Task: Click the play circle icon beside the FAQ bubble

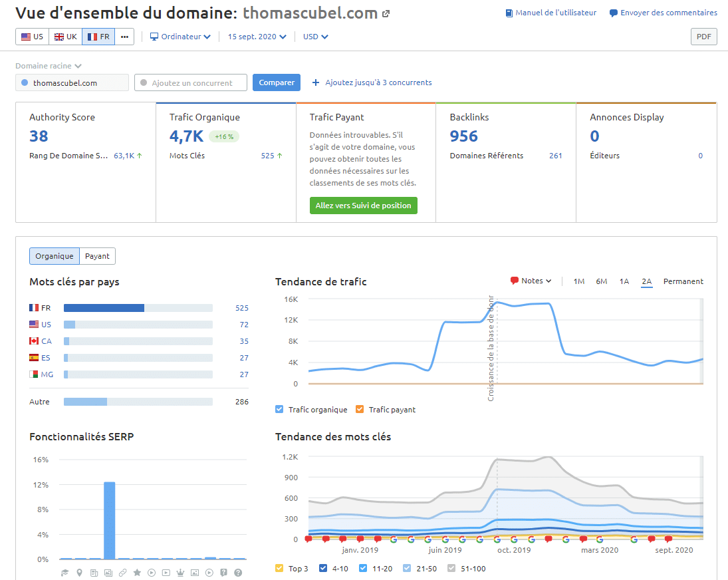Action: 209,573
